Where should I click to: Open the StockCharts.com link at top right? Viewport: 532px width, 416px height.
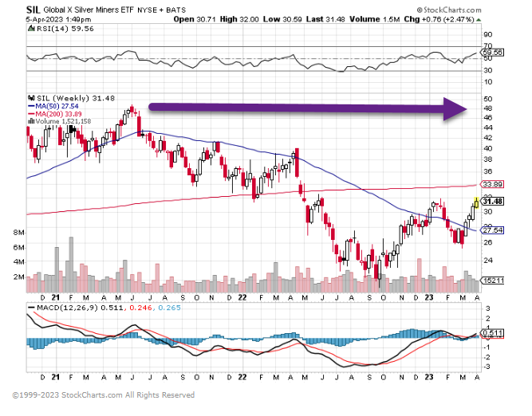(x=449, y=10)
